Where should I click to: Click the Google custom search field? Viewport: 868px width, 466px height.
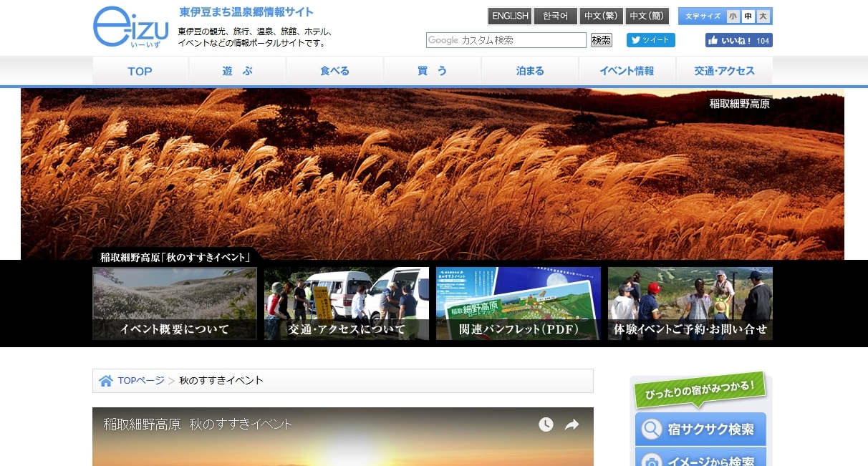tap(506, 40)
